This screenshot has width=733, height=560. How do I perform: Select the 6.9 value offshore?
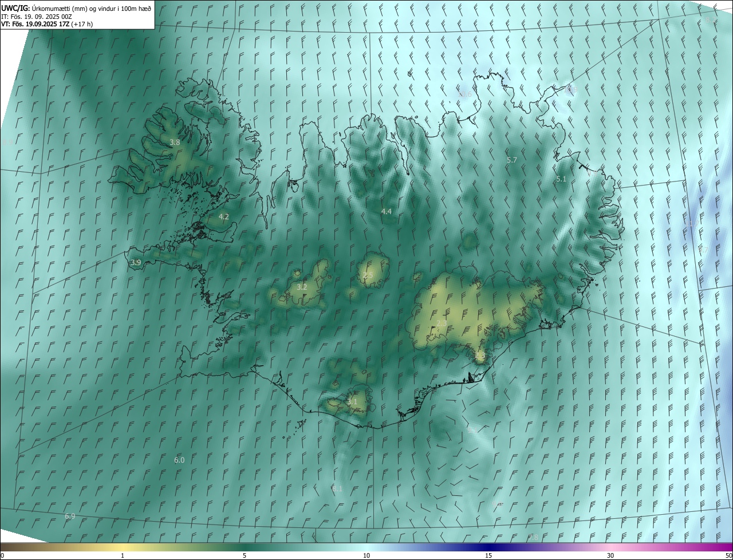[x=70, y=516]
